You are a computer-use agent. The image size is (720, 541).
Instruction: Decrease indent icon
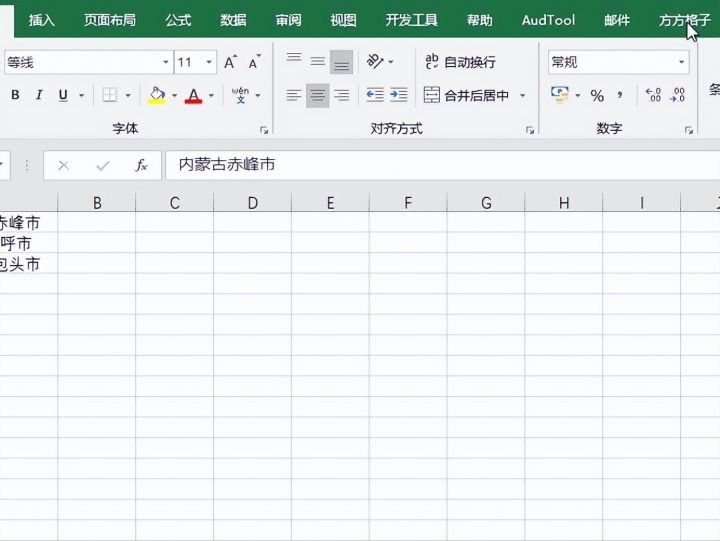click(375, 95)
